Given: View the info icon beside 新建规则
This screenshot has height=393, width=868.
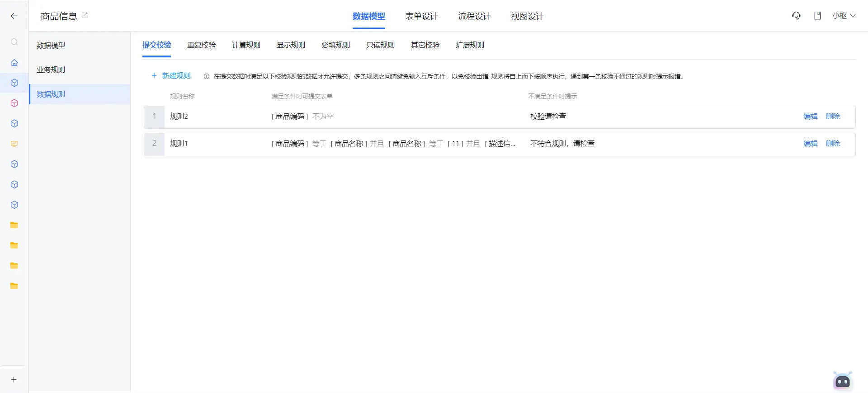Looking at the screenshot, I should coord(207,76).
